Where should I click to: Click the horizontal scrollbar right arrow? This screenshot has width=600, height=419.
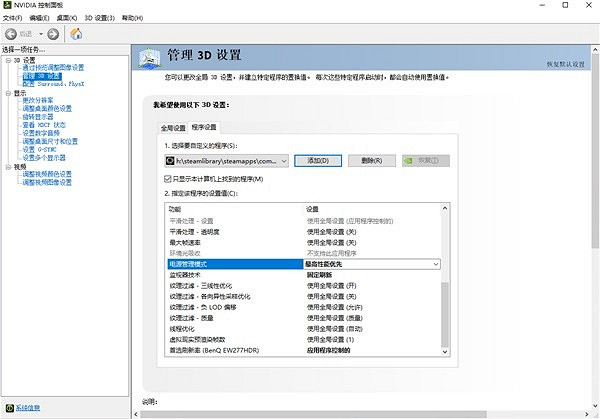tap(587, 414)
